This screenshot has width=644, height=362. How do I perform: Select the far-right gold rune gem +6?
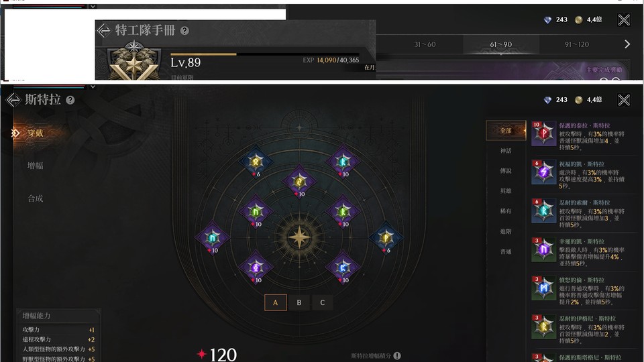pyautogui.click(x=386, y=237)
